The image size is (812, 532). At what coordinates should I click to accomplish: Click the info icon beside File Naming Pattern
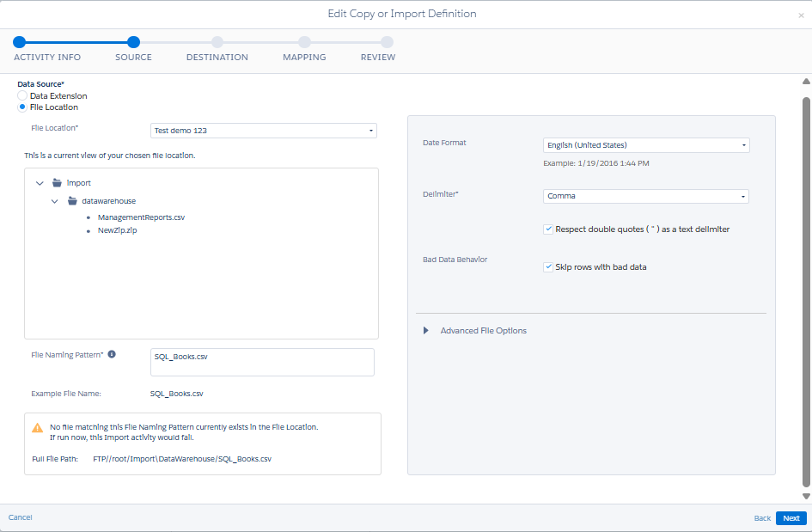pos(112,354)
